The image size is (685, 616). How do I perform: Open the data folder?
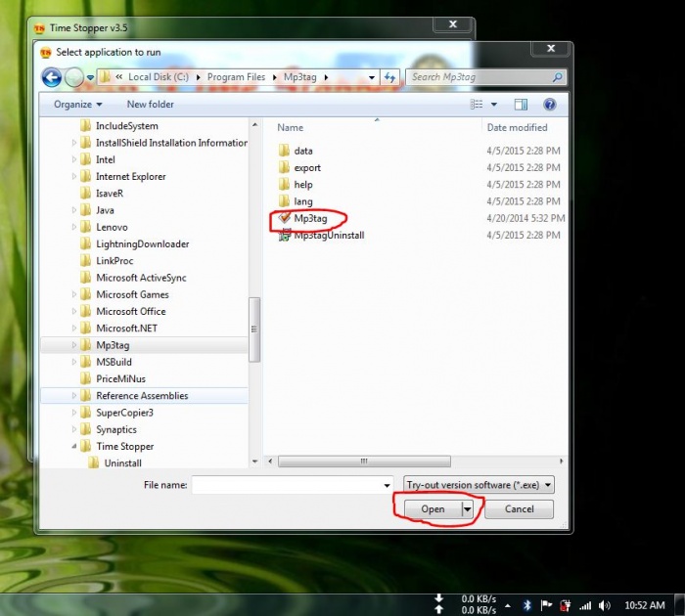[x=302, y=151]
